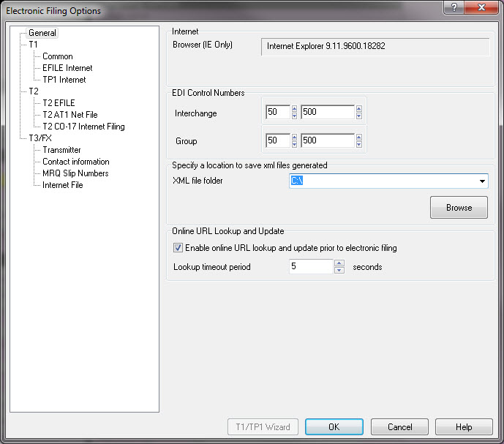The image size is (504, 444).
Task: Increase Interchange first number with up arrow
Action: [x=295, y=109]
